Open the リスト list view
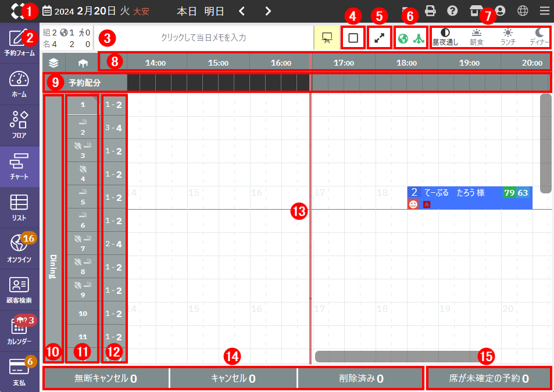 point(19,207)
